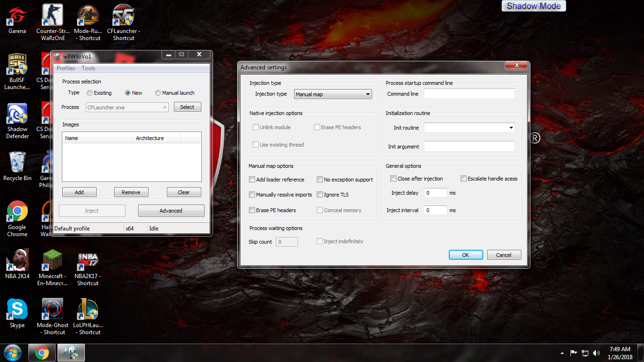
Task: Launch the BullSF Launcher
Action: tap(17, 64)
